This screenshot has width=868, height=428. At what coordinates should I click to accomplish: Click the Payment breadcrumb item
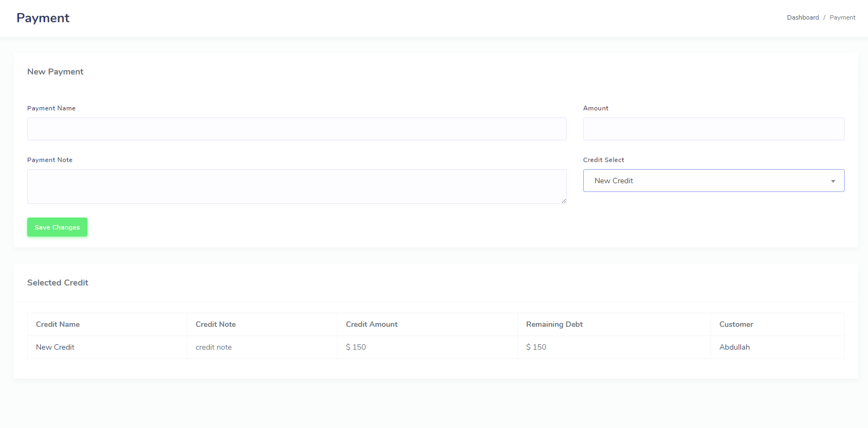(842, 17)
